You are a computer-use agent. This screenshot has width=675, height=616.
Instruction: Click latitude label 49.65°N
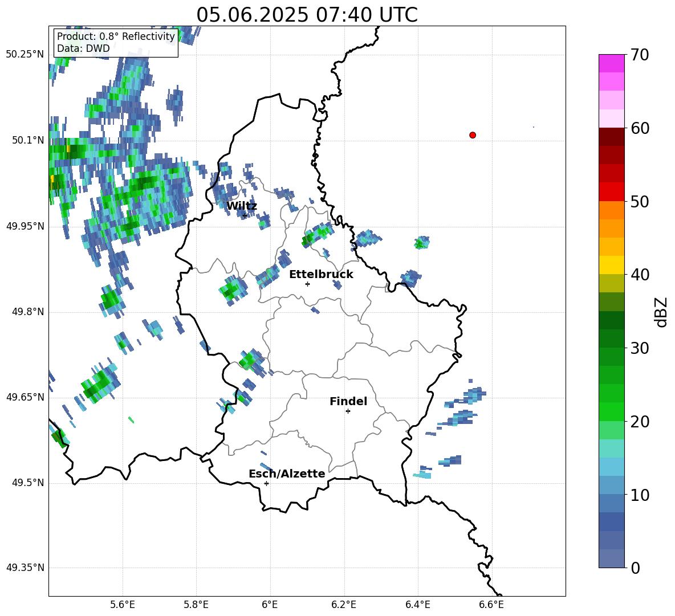(25, 397)
